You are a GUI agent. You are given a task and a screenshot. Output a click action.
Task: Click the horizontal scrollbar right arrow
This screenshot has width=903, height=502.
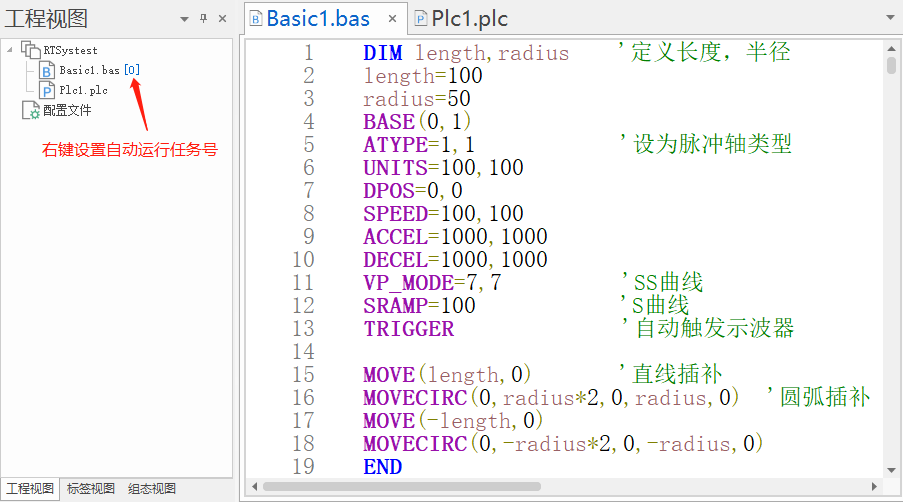coord(874,486)
